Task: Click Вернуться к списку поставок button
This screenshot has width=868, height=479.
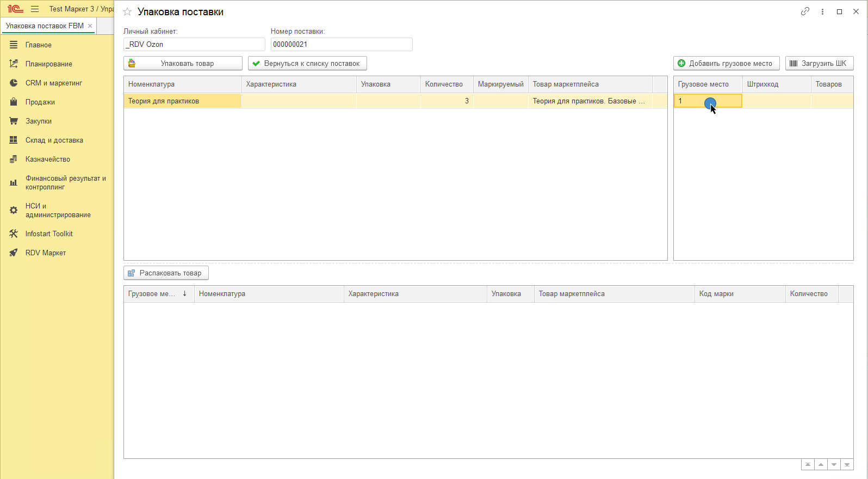Action: (307, 64)
